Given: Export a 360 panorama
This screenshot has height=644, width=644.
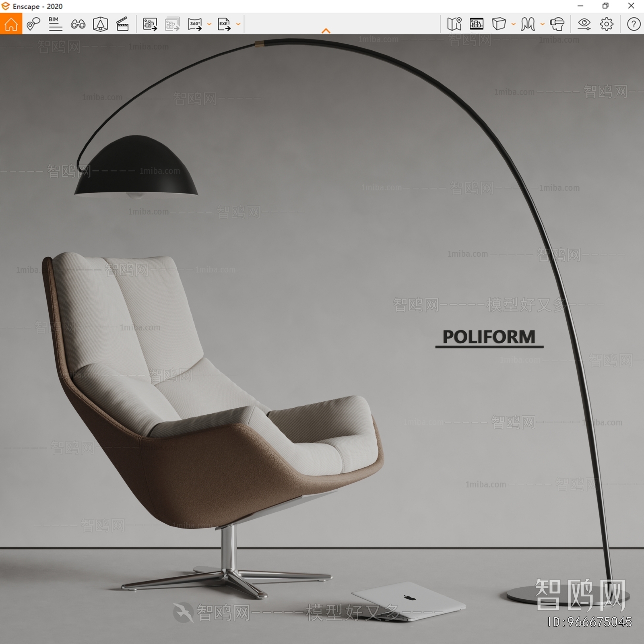Looking at the screenshot, I should (195, 24).
